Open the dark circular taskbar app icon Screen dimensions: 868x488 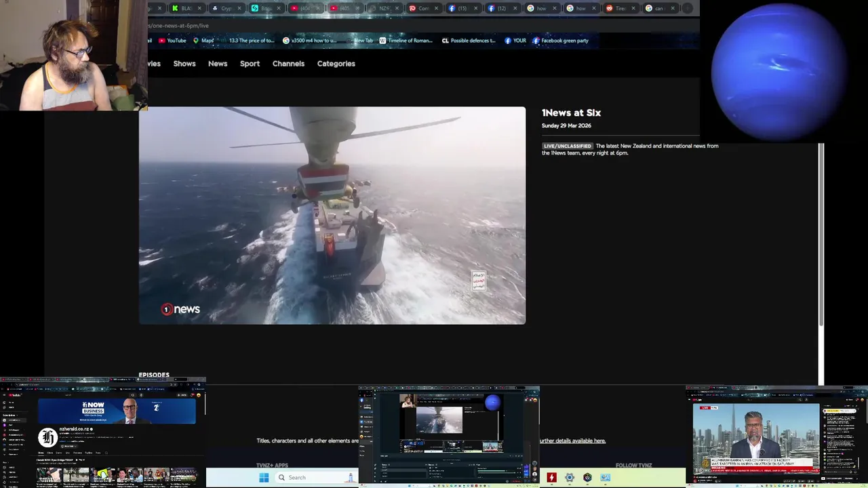click(587, 478)
